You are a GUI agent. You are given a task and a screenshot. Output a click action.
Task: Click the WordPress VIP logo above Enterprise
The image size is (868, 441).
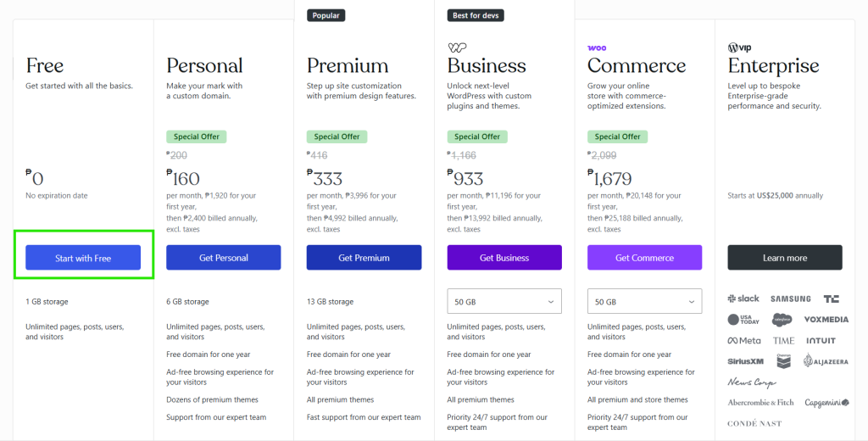(739, 47)
